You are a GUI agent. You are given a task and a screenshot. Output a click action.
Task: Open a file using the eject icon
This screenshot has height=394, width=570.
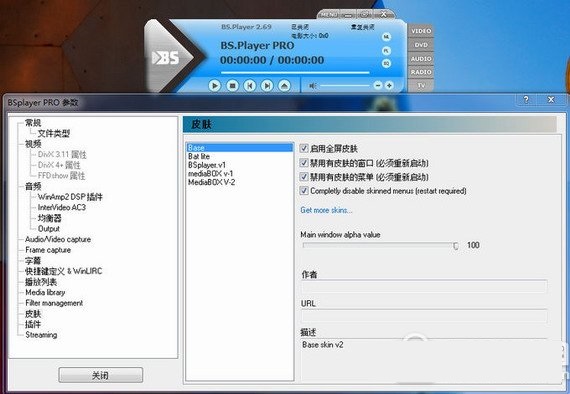tap(284, 86)
